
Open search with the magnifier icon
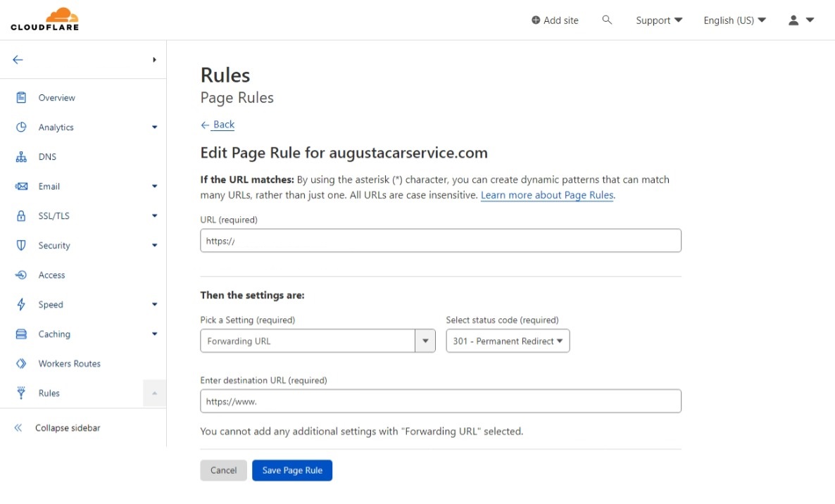[x=607, y=20]
